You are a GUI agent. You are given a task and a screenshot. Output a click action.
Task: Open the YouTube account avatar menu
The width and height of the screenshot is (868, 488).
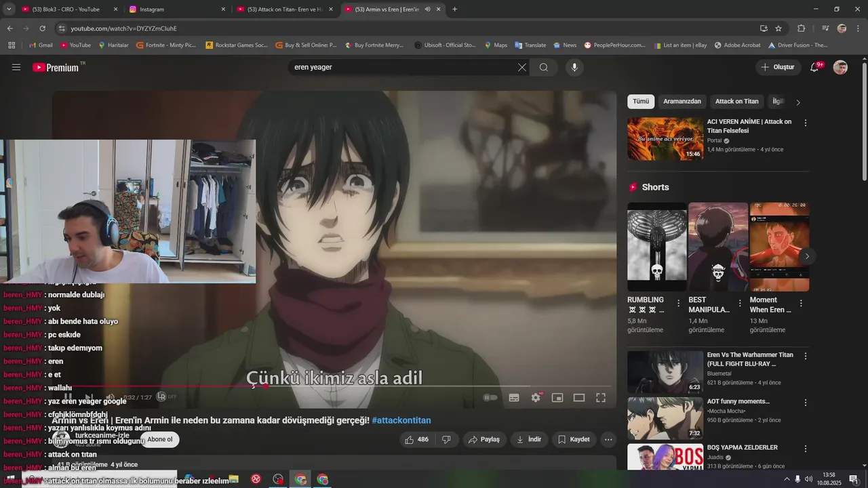click(840, 67)
